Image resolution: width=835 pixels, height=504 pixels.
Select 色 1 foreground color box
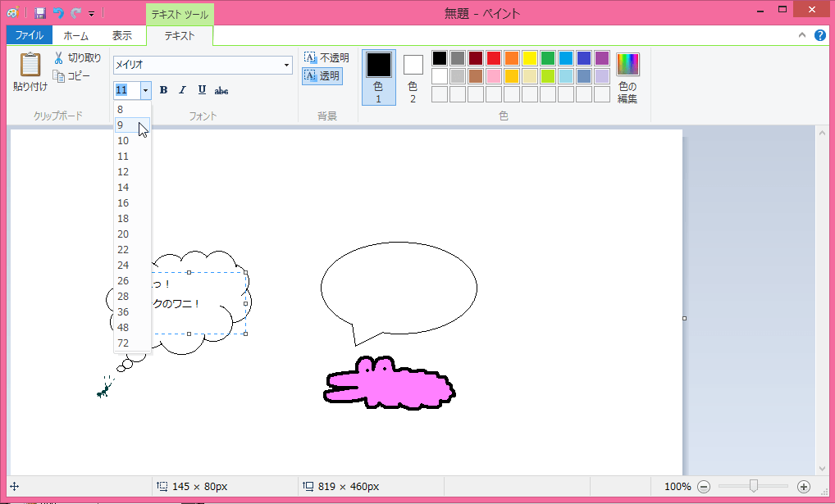[379, 77]
